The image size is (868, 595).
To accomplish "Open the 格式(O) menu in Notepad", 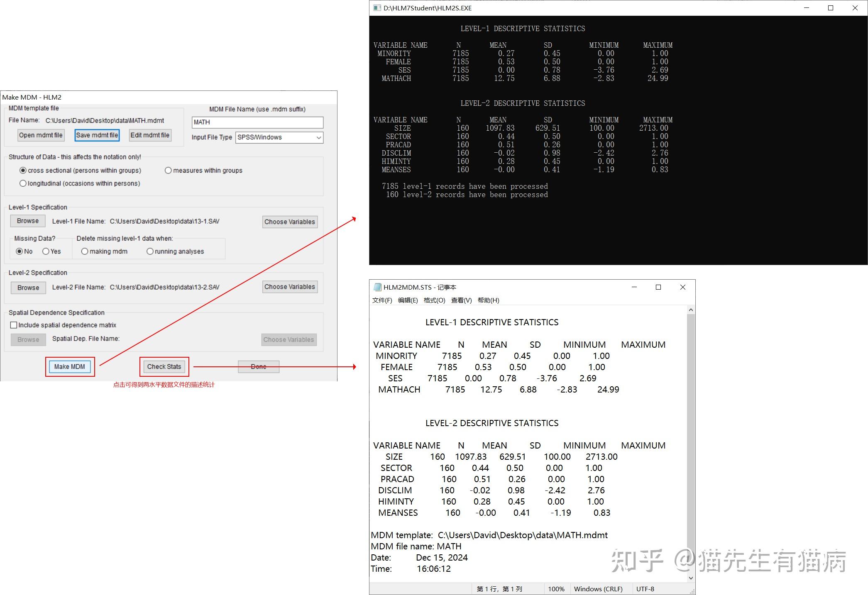I will pyautogui.click(x=434, y=300).
